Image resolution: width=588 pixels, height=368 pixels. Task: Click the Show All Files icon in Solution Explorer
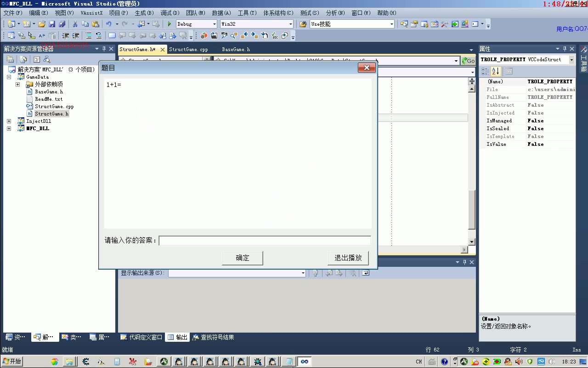click(x=23, y=59)
